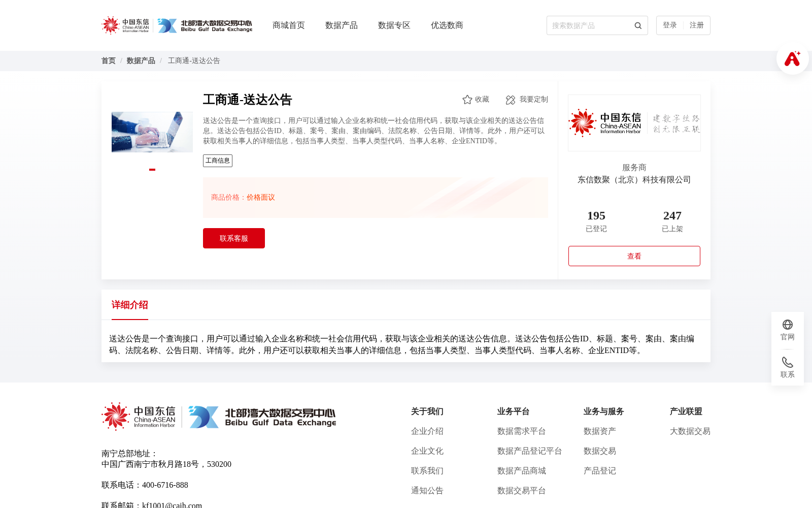Click the footer Beibu Gulf Data Exchange logo
The height and width of the screenshot is (508, 812).
262,417
